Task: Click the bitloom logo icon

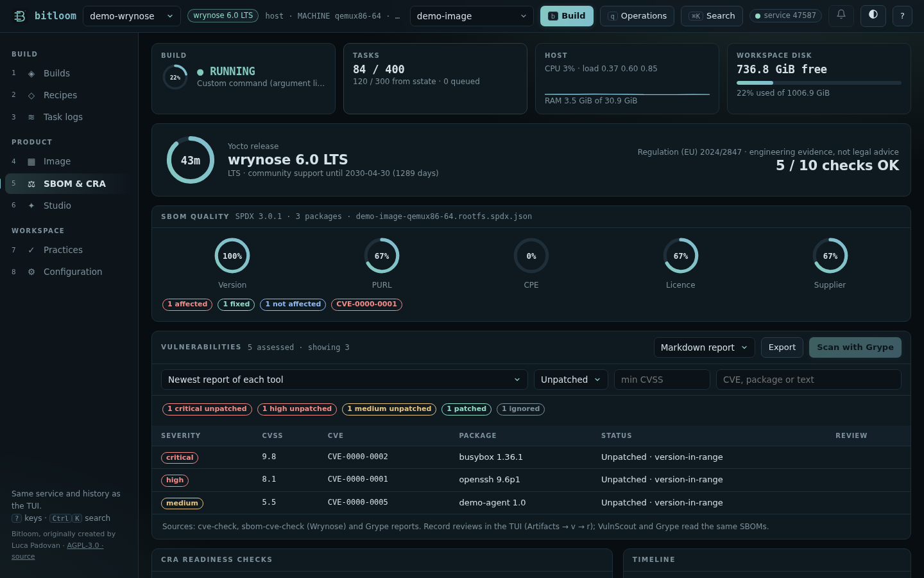Action: coord(20,16)
